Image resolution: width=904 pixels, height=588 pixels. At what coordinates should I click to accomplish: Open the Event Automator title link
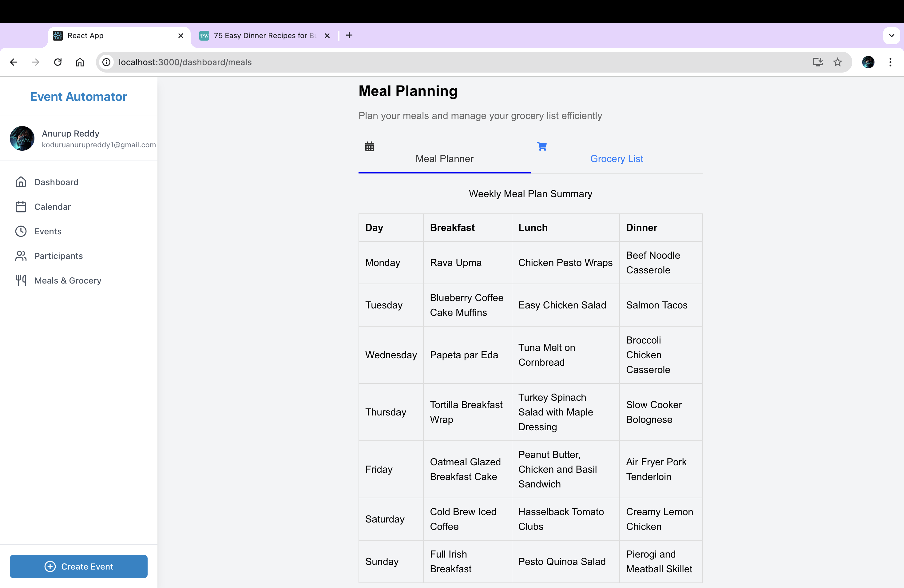[79, 97]
